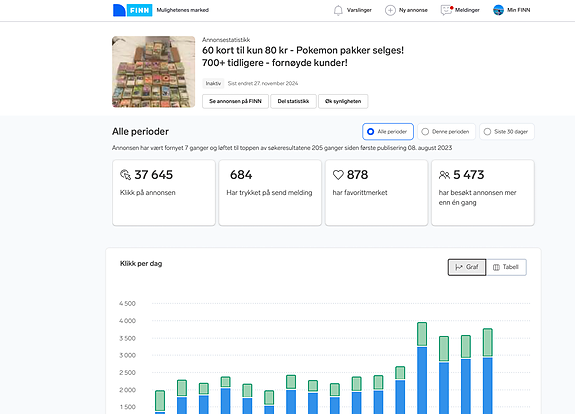Click the heart icon beside 878
The width and height of the screenshot is (575, 414).
(x=338, y=175)
